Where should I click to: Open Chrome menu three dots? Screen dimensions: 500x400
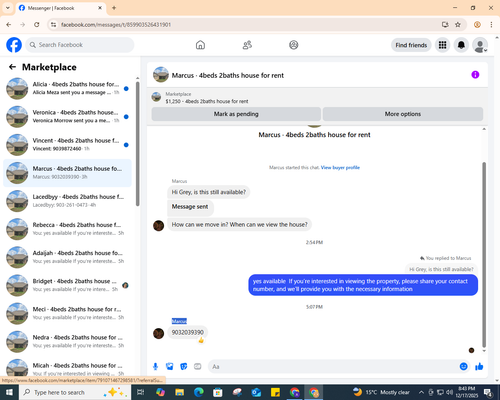point(491,25)
